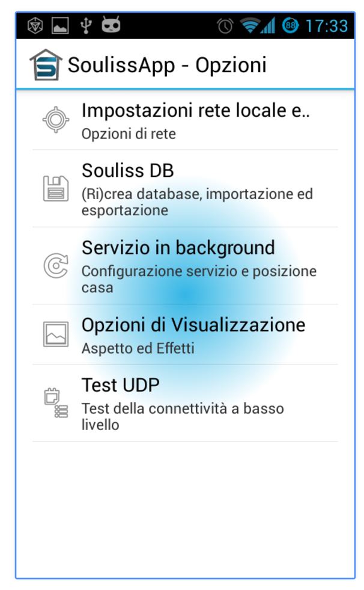Screen dimensions: 364x590
Task: Tap the USB connection status icon
Action: pos(87,26)
